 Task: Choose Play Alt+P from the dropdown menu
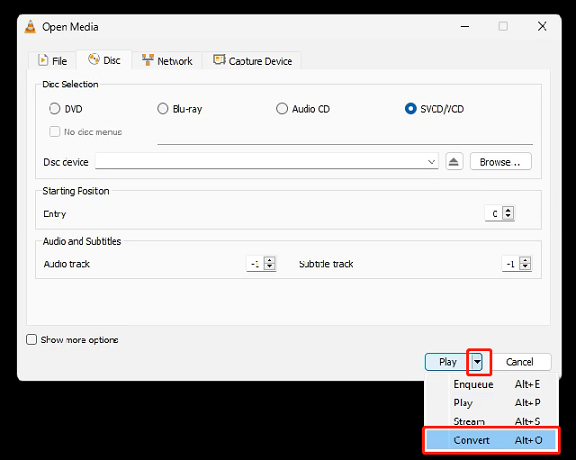[x=491, y=403]
